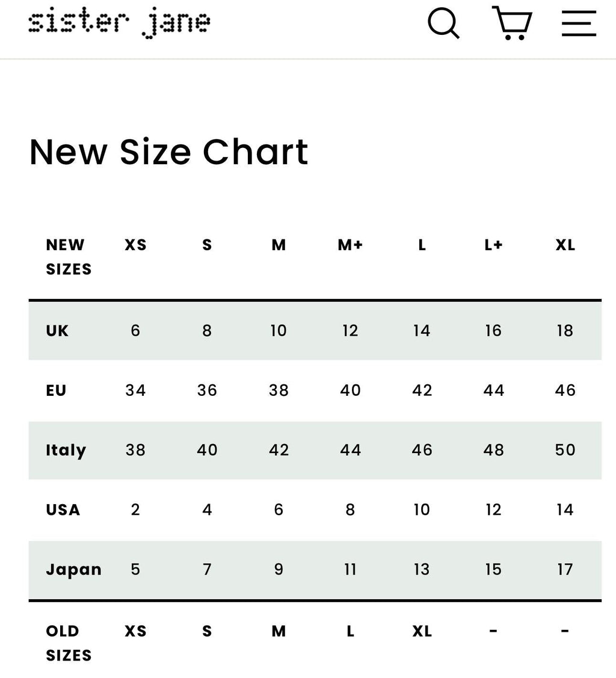The image size is (616, 678).
Task: Click the L+ column header
Action: point(493,245)
